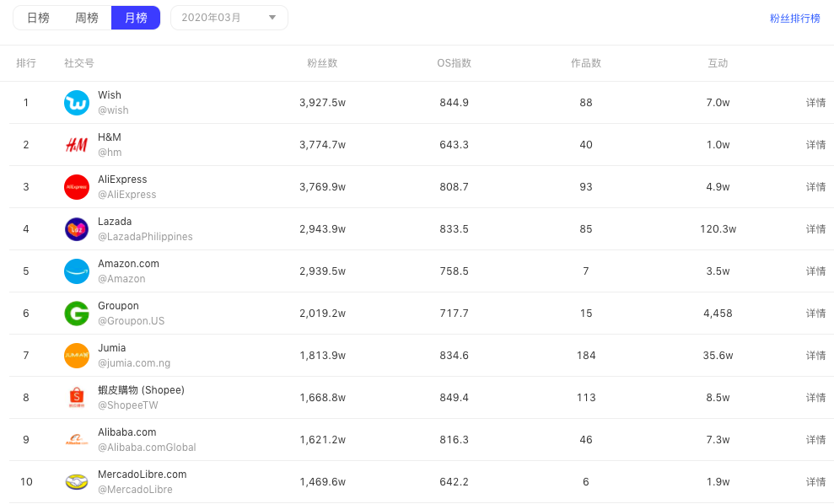Screen dimensions: 834x504
Task: Switch to the 周榜 weekly tab
Action: click(x=87, y=18)
